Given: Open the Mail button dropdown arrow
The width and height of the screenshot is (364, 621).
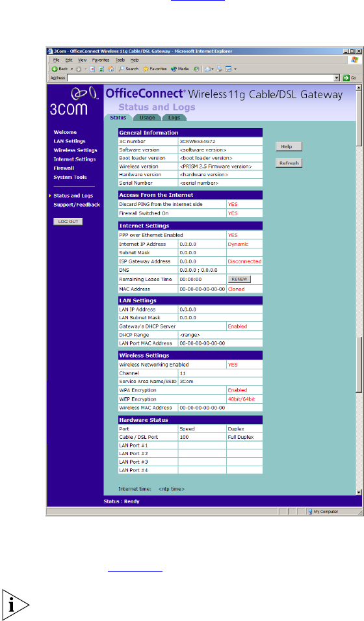Looking at the screenshot, I should [x=213, y=69].
